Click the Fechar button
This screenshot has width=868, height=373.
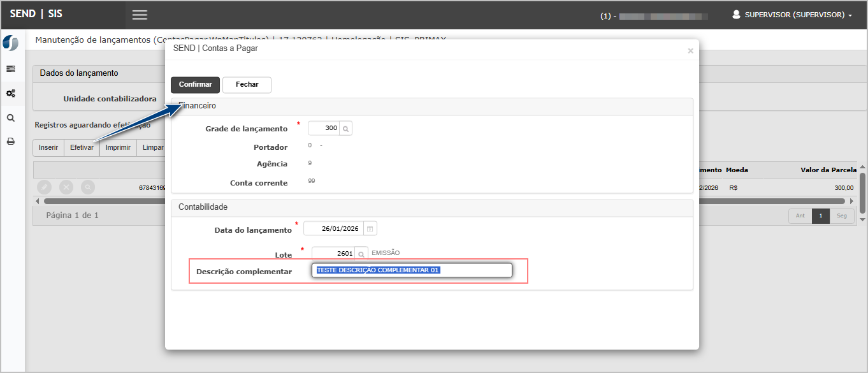[x=247, y=85]
